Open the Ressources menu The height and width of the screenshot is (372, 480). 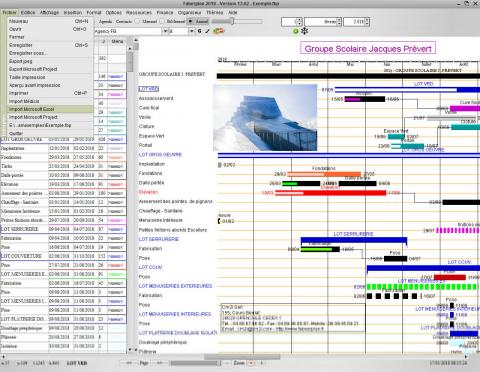139,12
